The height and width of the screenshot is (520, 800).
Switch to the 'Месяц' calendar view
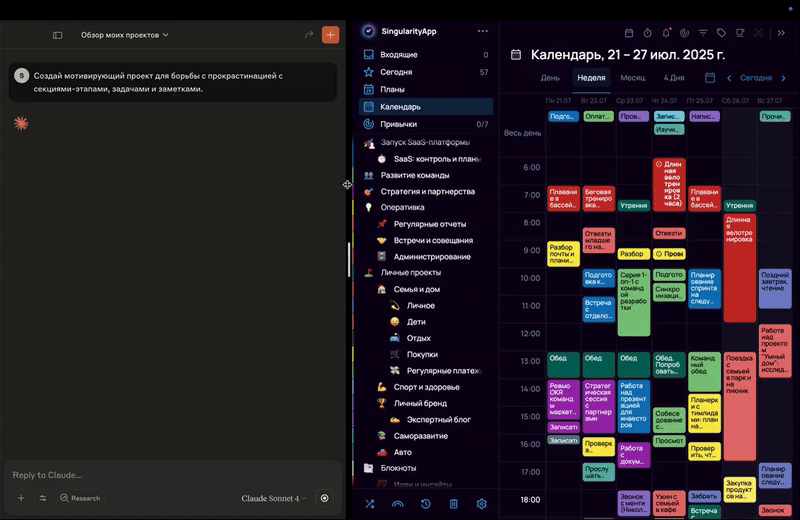[x=633, y=78]
